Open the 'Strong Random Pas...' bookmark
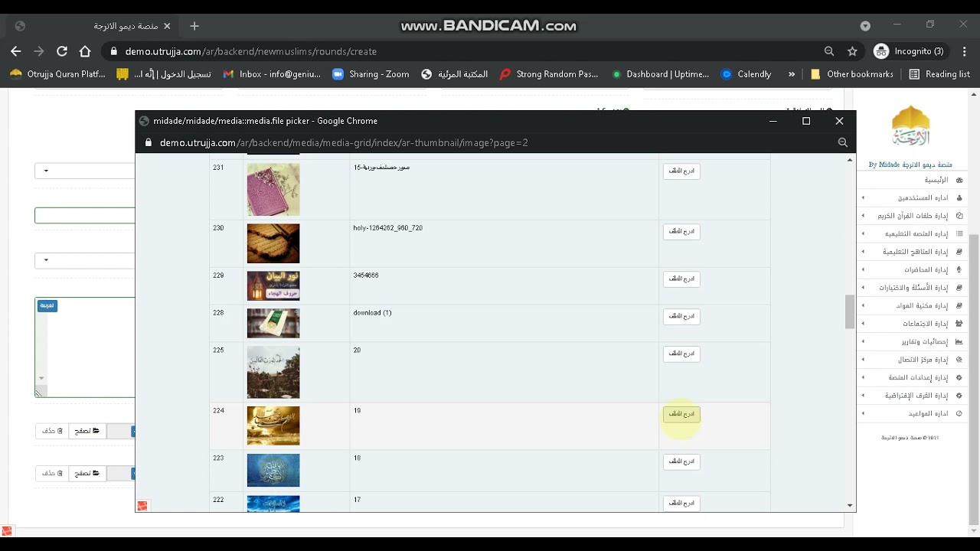Viewport: 980px width, 551px height. (x=548, y=74)
